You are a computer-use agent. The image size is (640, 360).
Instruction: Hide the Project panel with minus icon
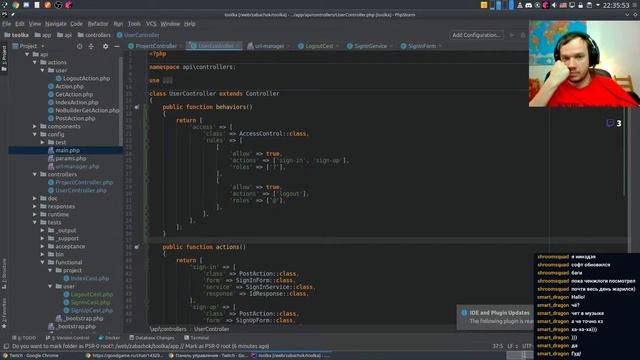[117, 46]
